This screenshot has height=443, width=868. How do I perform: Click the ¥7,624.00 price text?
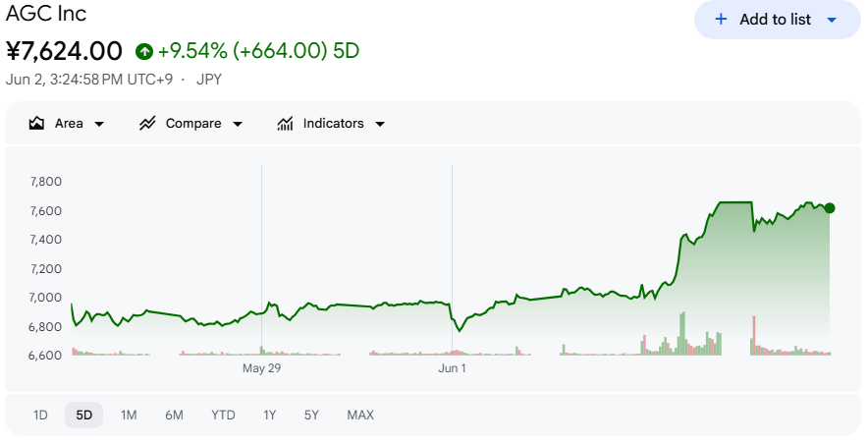pos(64,51)
